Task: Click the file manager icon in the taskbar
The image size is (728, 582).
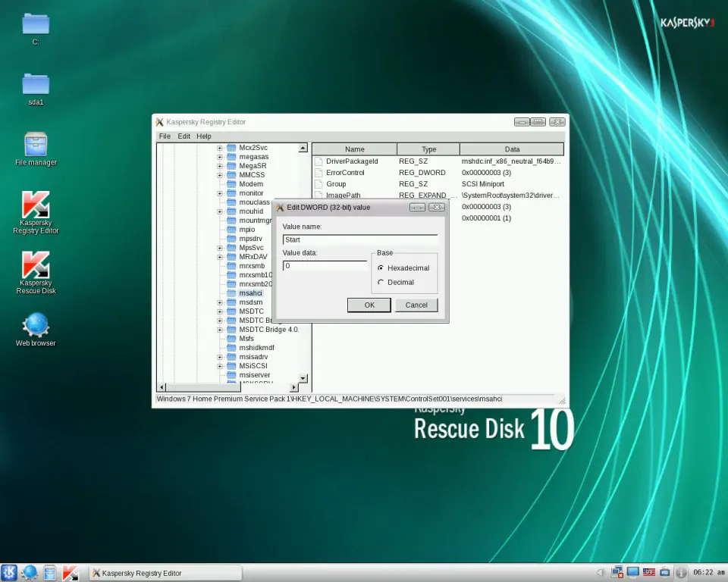Action: click(x=50, y=573)
